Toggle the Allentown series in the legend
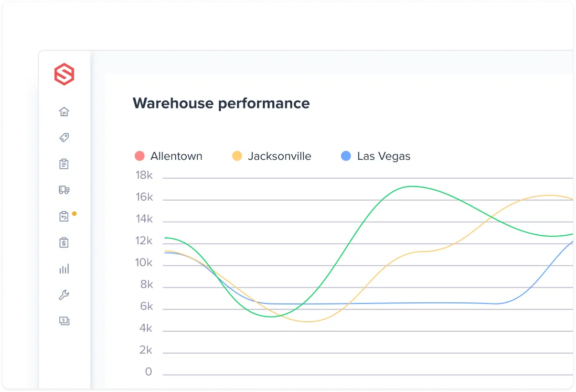The height and width of the screenshot is (392, 576). pos(176,156)
